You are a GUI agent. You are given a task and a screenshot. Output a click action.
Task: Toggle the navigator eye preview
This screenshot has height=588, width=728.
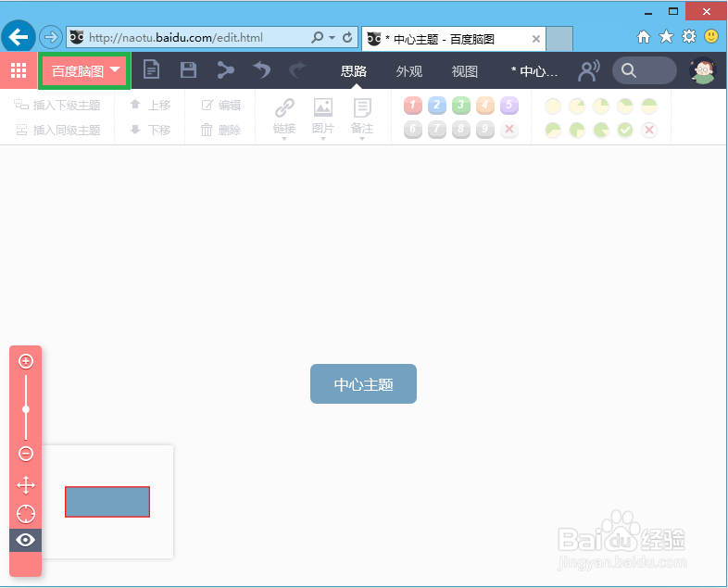coord(26,540)
